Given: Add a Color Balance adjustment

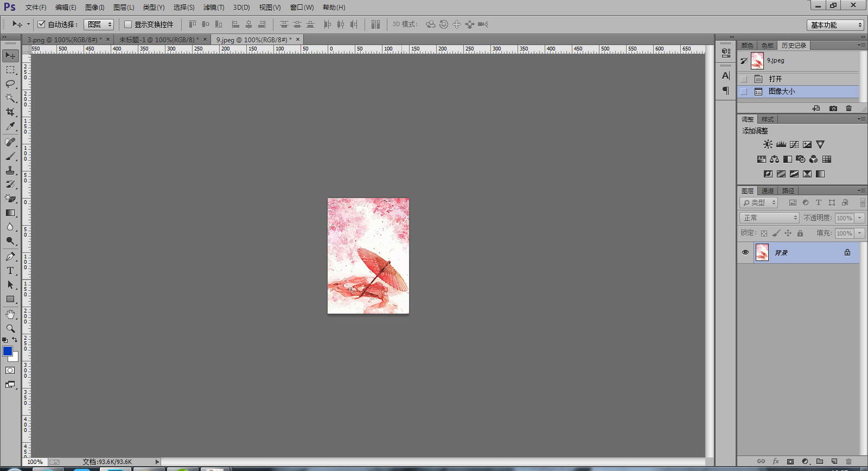Looking at the screenshot, I should [x=774, y=159].
